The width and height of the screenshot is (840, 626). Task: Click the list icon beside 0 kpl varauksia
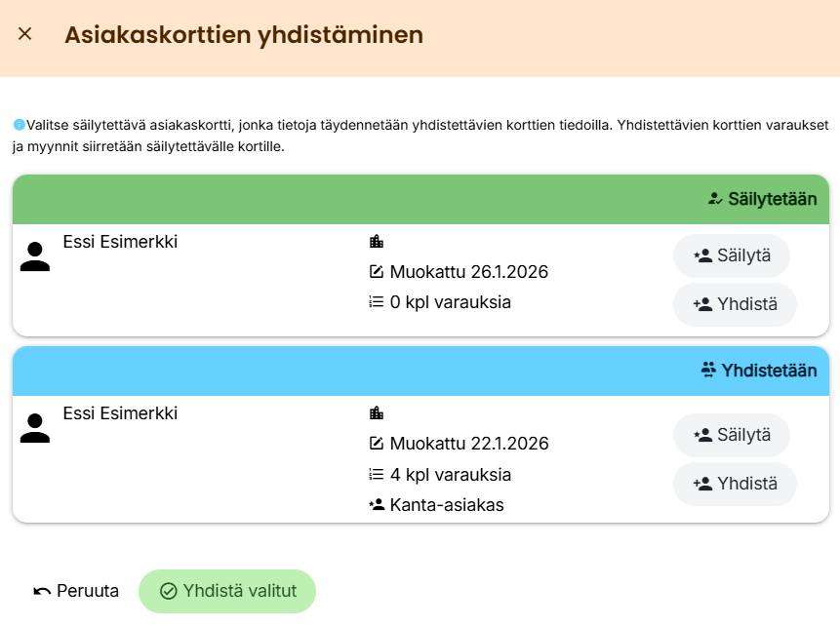pos(377,302)
